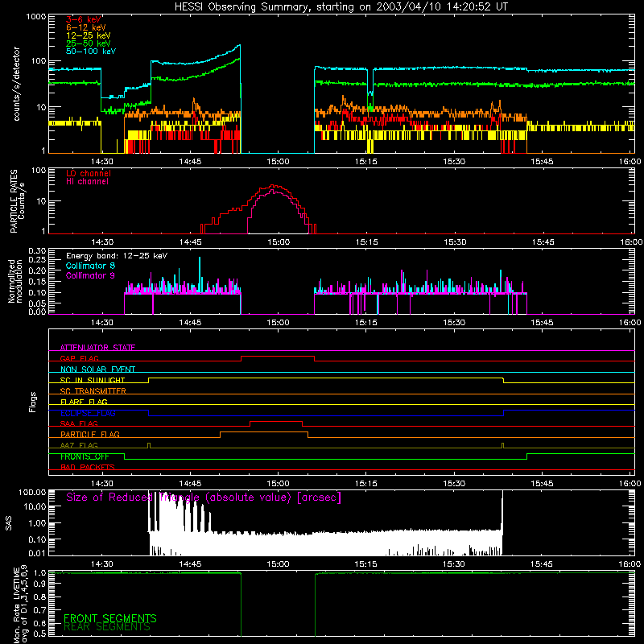The image size is (644, 644).
Task: Select the 25-50 keV legend label
Action: (x=89, y=43)
